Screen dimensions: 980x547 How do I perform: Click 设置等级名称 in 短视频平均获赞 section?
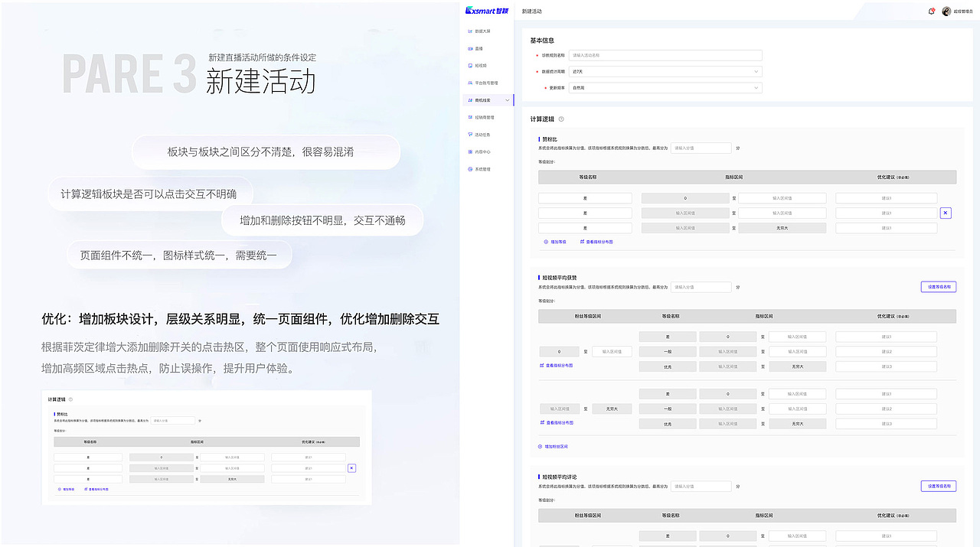(x=939, y=287)
